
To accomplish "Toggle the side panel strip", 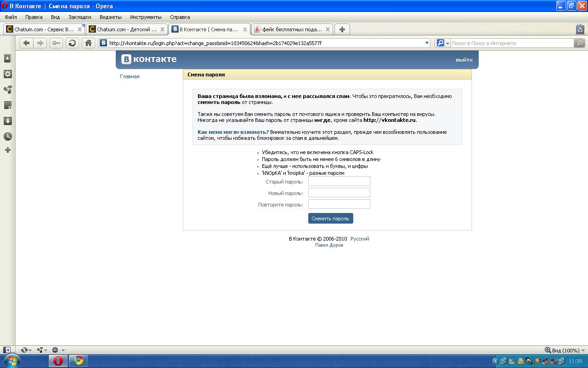I will point(7,350).
